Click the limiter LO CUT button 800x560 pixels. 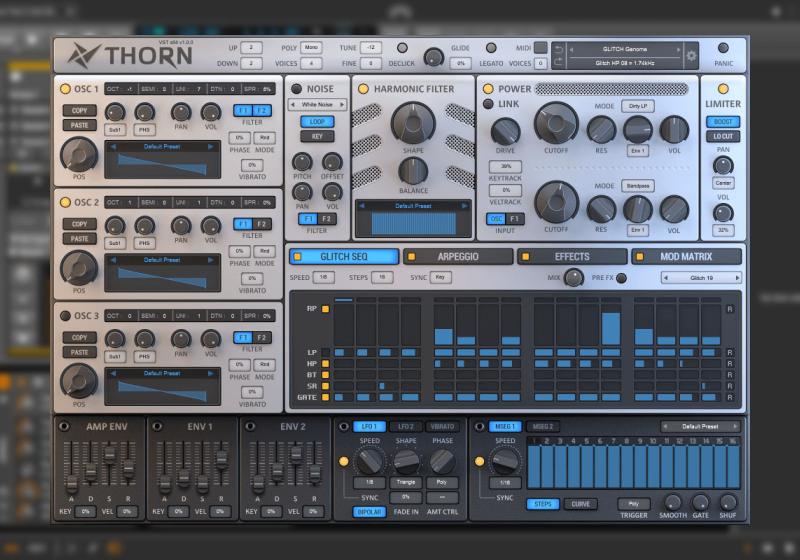click(723, 136)
